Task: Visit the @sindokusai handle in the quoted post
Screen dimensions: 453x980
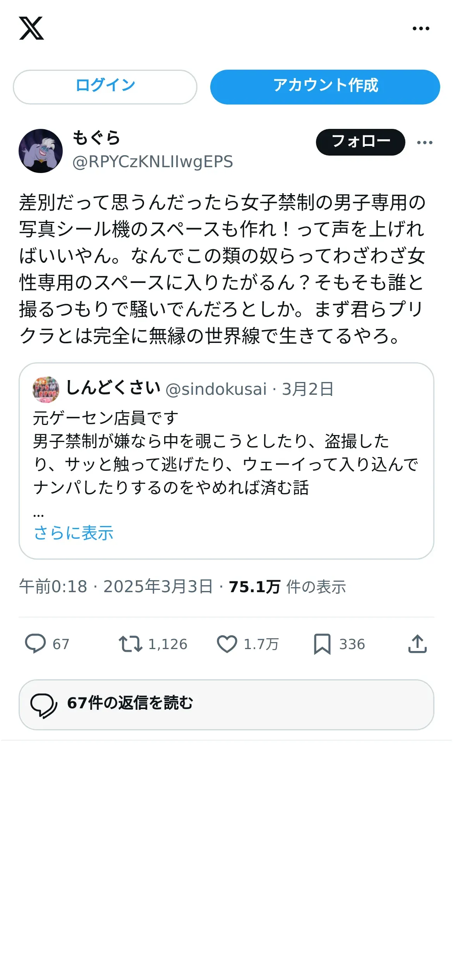Action: point(216,389)
